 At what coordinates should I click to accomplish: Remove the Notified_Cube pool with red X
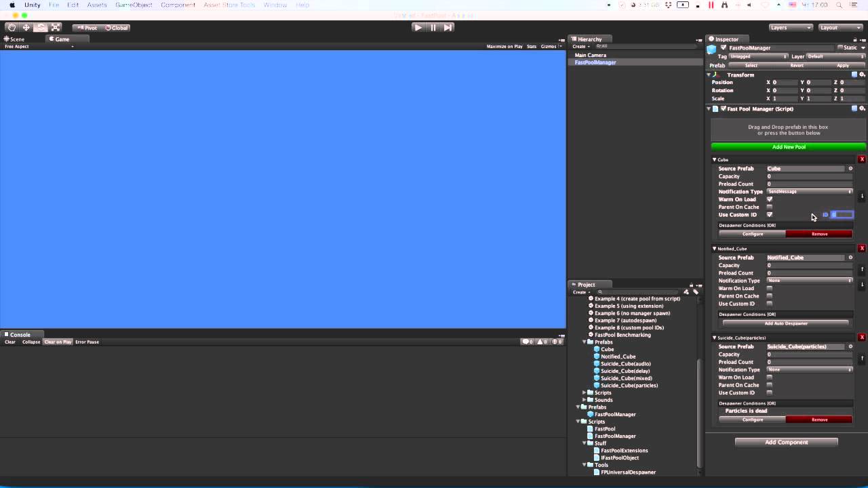(x=862, y=248)
